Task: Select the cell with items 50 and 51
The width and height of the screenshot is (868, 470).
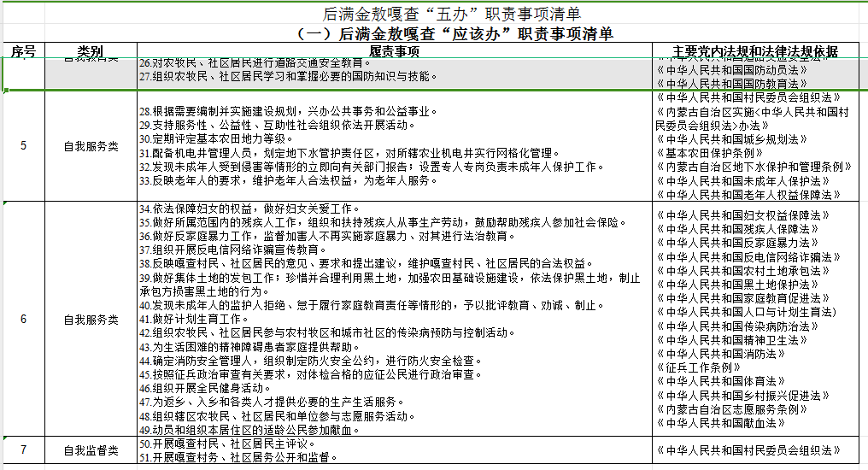Action: pos(394,450)
